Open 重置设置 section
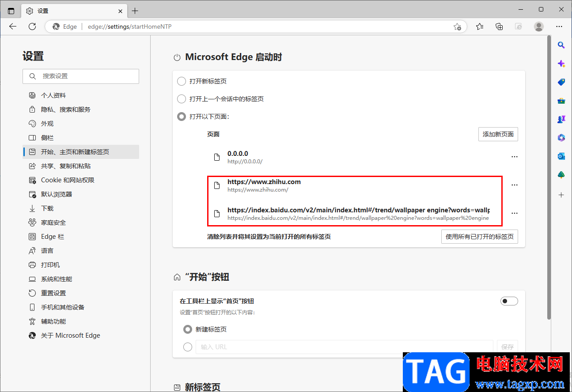Viewport: 572px width, 392px height. click(81, 293)
